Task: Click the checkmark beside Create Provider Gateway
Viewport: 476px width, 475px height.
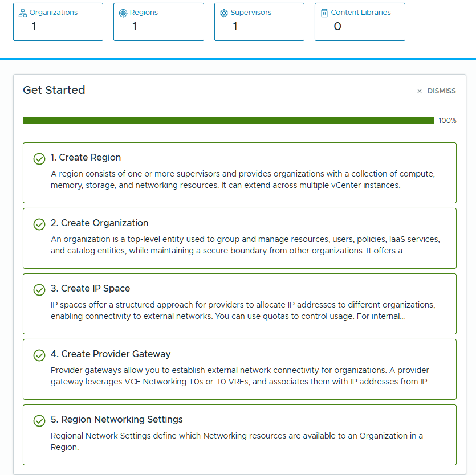Action: [39, 355]
